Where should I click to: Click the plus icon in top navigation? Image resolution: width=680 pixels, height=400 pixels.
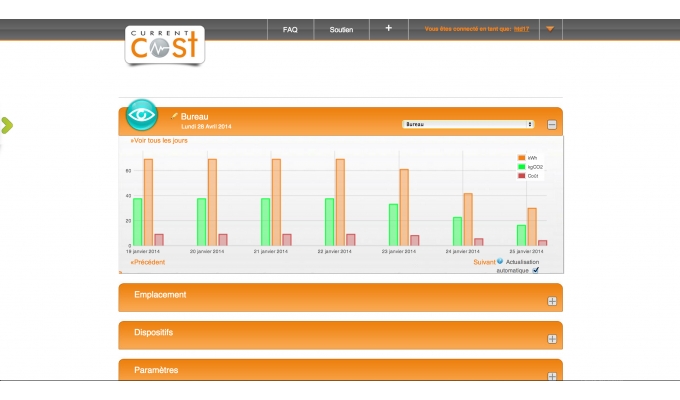(x=388, y=29)
